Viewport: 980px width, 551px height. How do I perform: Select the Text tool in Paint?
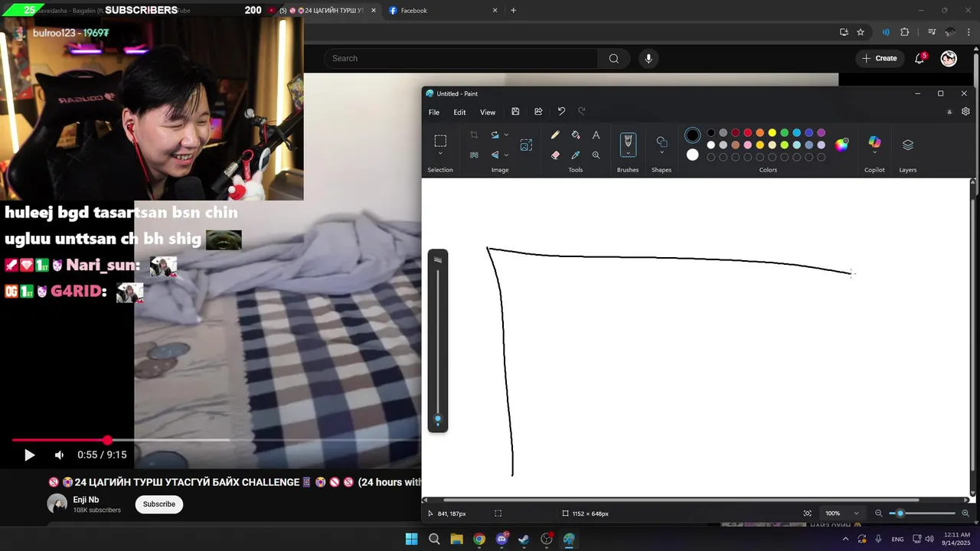pos(596,135)
